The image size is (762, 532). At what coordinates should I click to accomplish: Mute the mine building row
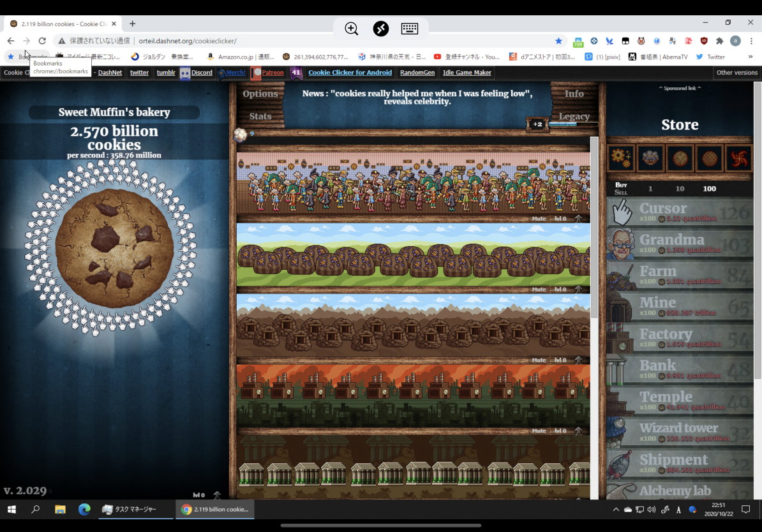(539, 360)
